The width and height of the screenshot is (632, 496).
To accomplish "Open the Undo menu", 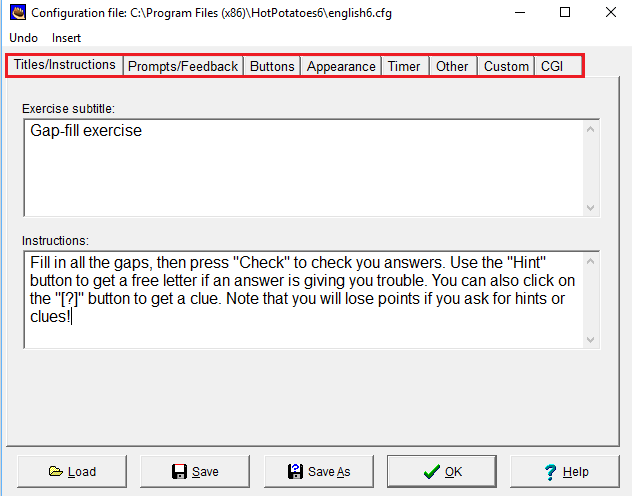I will pos(23,37).
